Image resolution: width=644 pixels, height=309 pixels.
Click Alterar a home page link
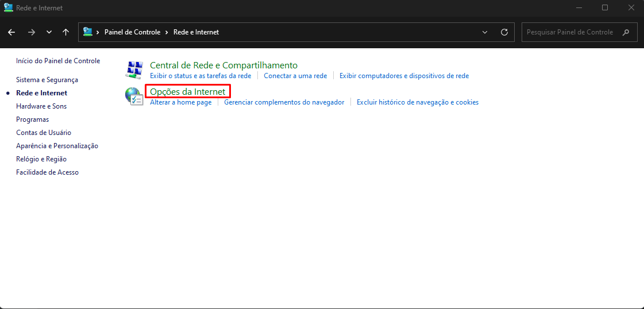tap(180, 102)
